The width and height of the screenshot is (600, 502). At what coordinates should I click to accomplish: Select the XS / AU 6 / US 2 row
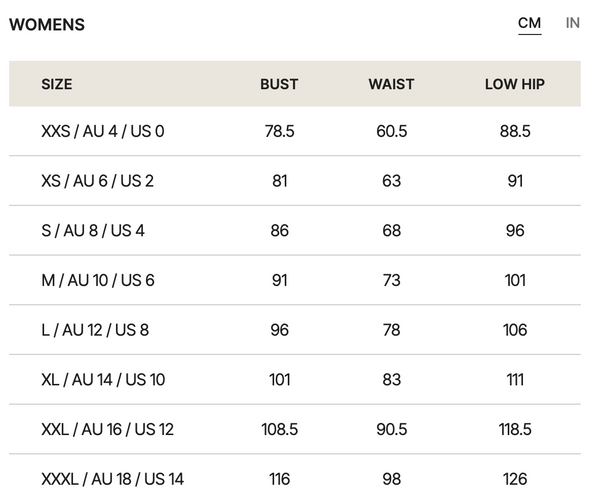tap(295, 181)
